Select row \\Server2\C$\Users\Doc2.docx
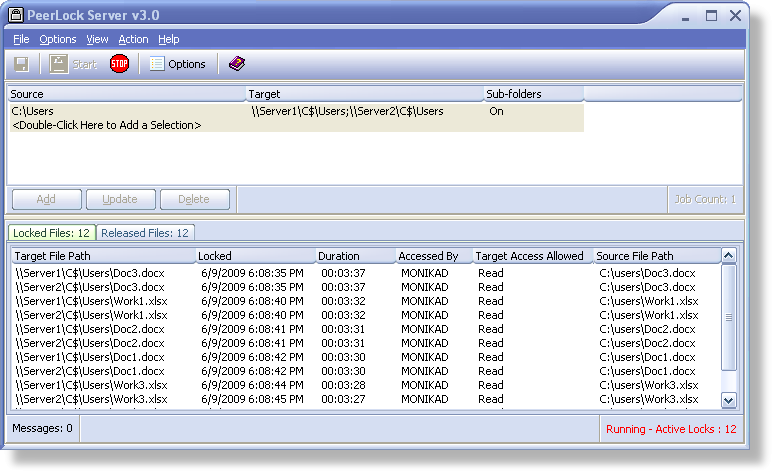The height and width of the screenshot is (474, 774). coord(365,343)
